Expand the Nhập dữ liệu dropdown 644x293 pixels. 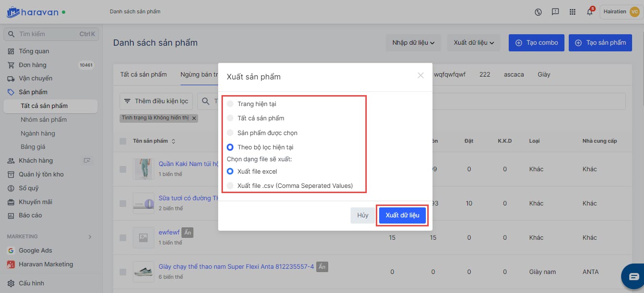coord(413,43)
